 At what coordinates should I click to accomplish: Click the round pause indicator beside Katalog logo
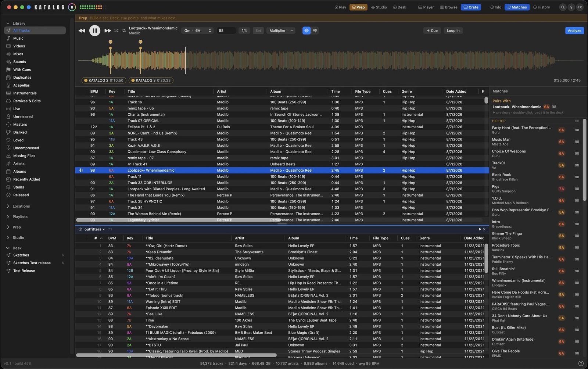click(x=72, y=7)
